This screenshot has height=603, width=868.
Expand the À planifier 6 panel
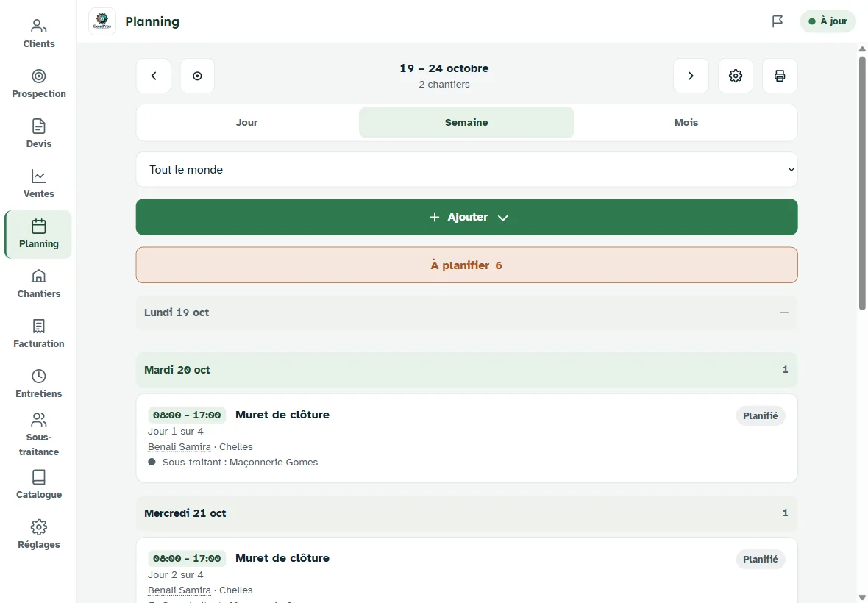tap(466, 265)
